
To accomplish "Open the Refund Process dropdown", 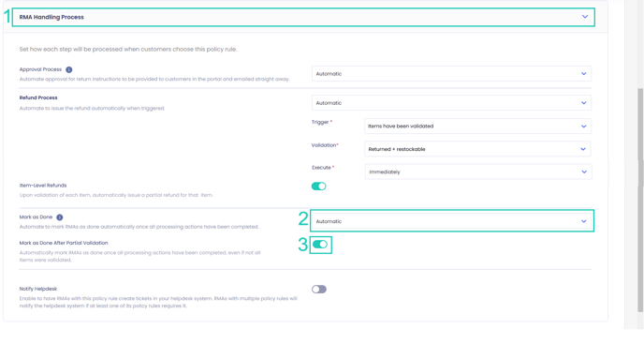I will coord(451,103).
